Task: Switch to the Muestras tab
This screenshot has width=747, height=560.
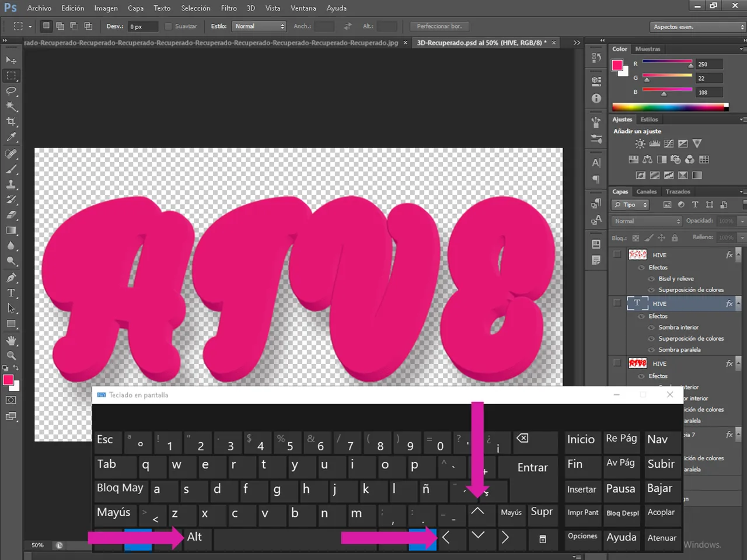Action: coord(648,49)
